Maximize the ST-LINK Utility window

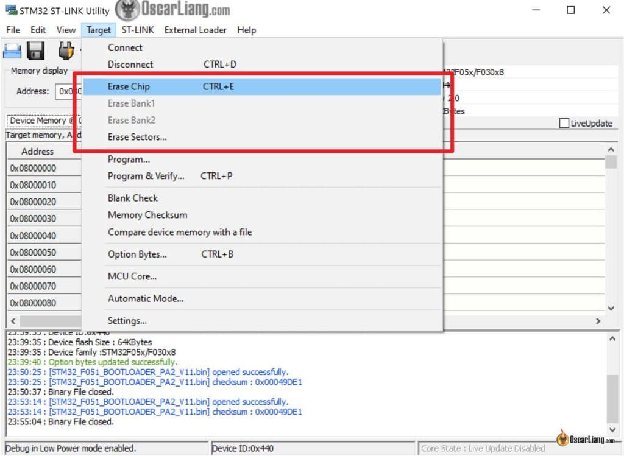click(571, 10)
